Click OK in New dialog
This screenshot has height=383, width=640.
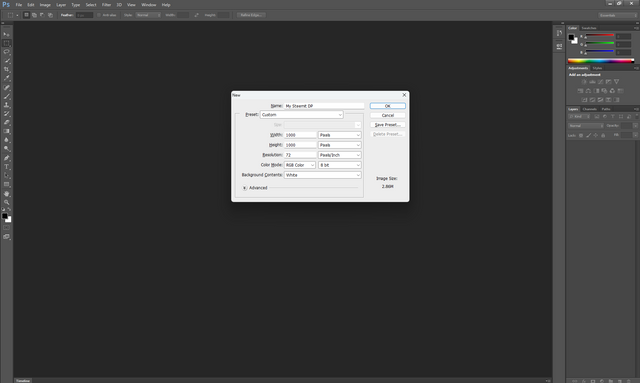388,106
